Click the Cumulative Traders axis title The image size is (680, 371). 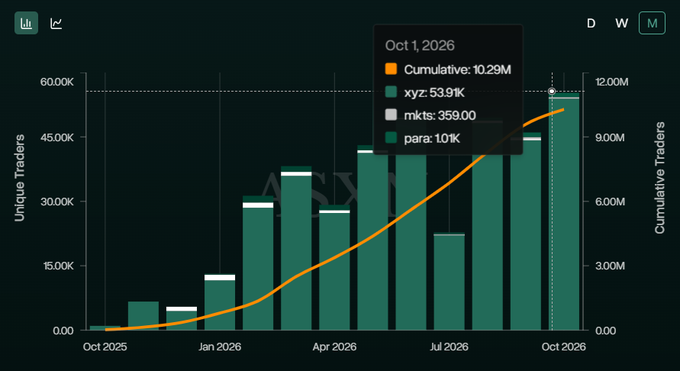[x=660, y=178]
